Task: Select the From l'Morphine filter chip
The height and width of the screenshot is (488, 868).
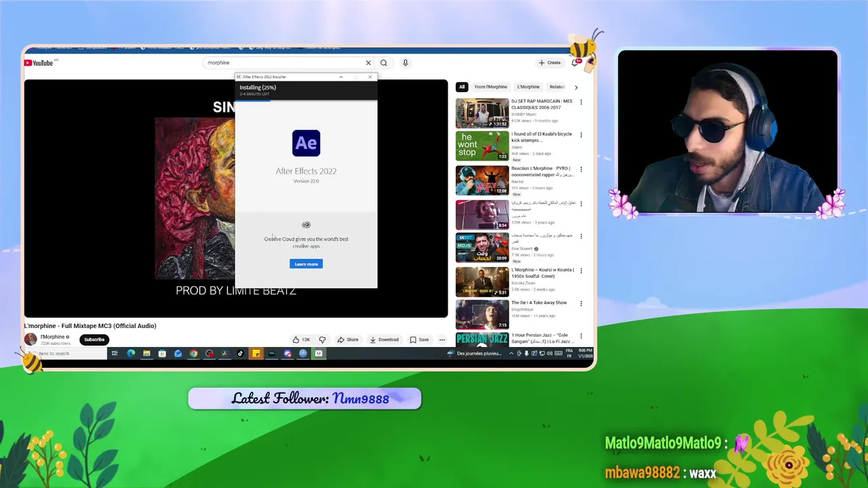Action: (x=491, y=87)
